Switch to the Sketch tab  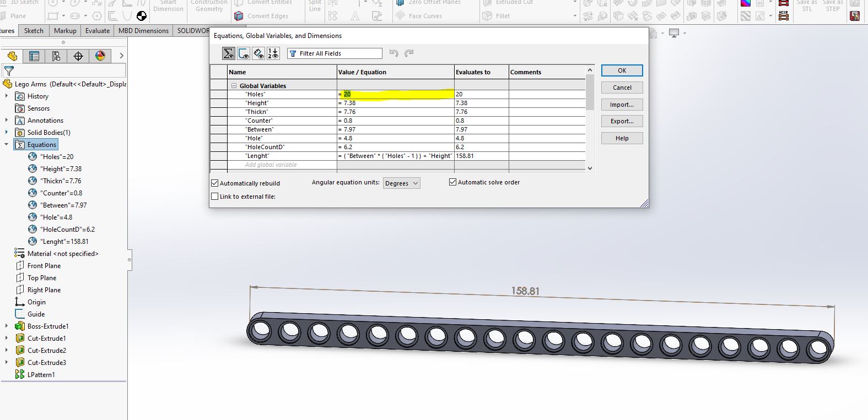34,31
